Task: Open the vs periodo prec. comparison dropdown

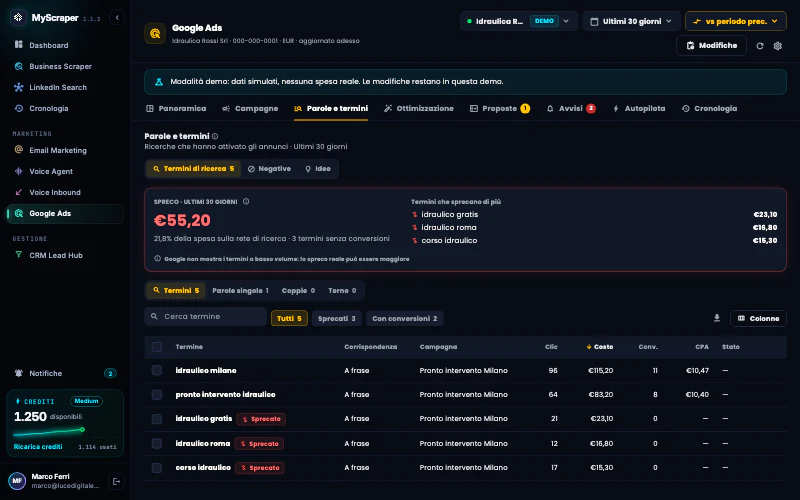Action: (736, 21)
